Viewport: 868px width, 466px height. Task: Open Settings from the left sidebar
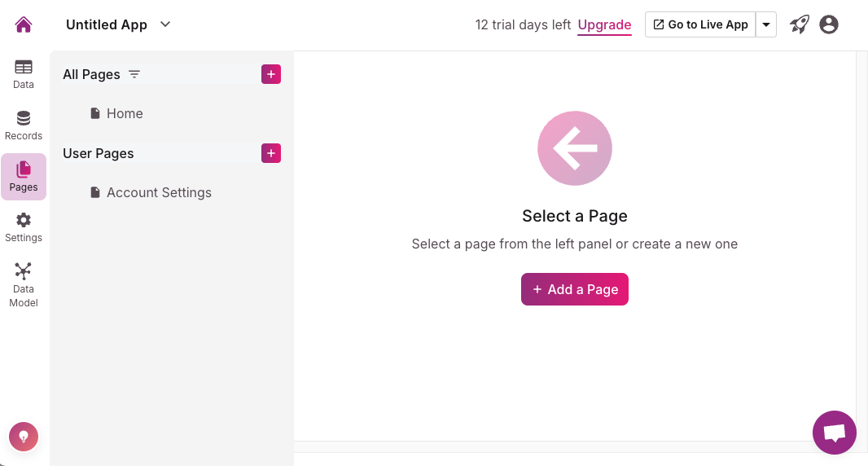pyautogui.click(x=24, y=227)
